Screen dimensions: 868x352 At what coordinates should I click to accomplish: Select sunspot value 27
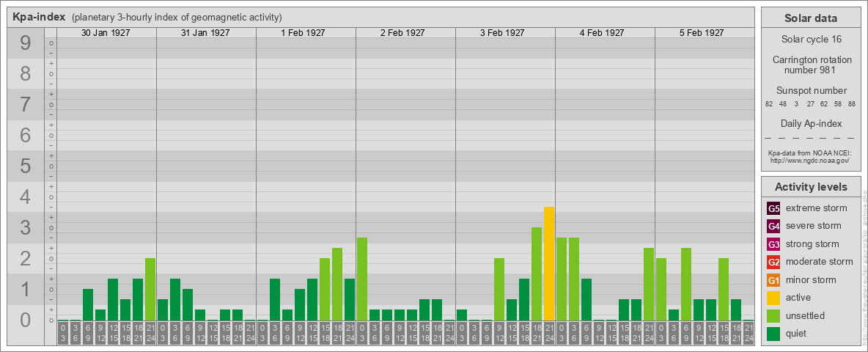coord(810,104)
